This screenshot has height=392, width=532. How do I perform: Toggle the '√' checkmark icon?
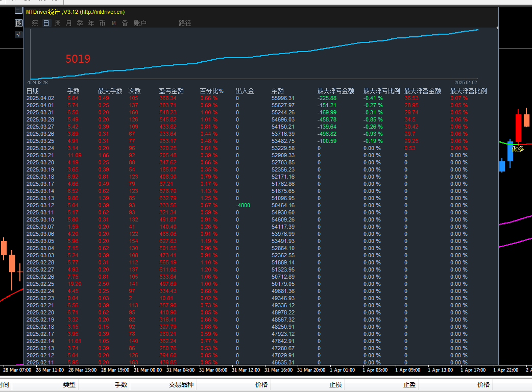(19, 35)
